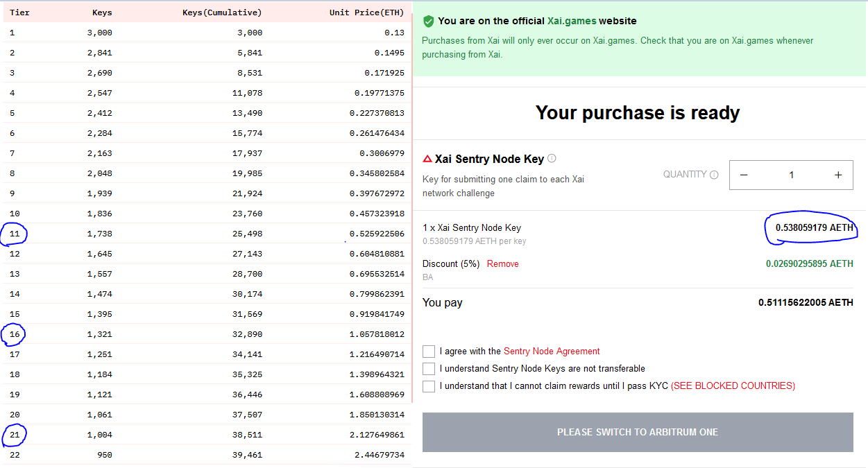Enable the KYC rewards acknowledgment checkbox

click(429, 386)
